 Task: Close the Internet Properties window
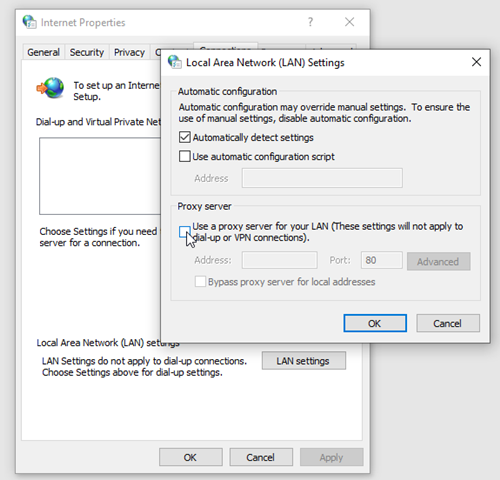[x=349, y=22]
